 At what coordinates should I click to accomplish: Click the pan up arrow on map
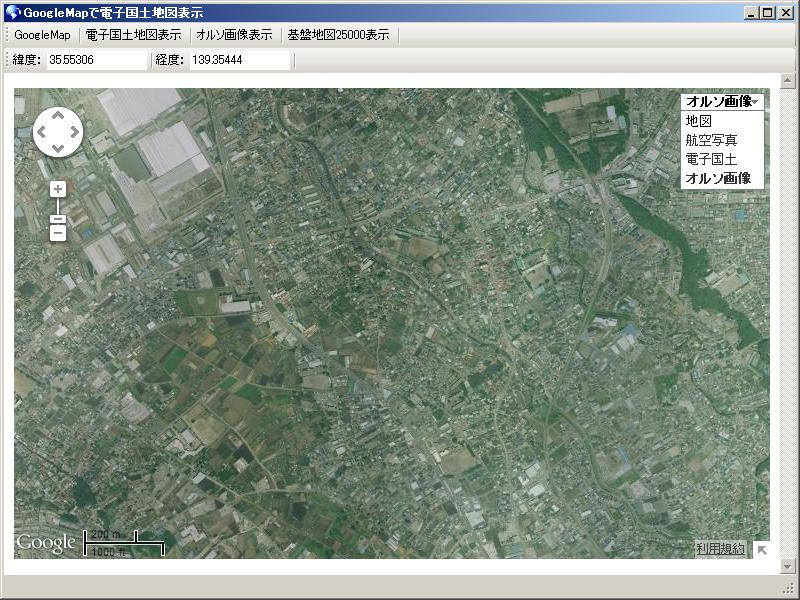(57, 113)
